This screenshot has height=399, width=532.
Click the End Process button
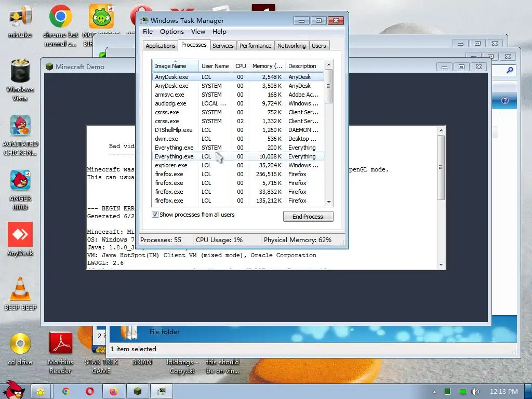tap(308, 217)
